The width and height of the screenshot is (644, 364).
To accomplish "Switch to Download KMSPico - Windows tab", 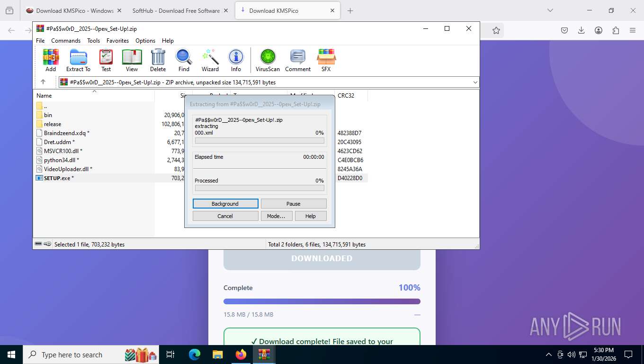I will (75, 10).
